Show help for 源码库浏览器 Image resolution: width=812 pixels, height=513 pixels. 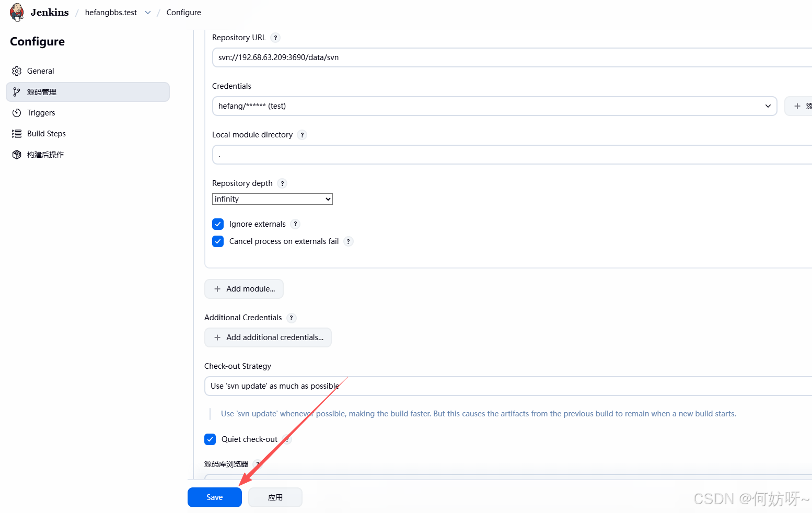pyautogui.click(x=257, y=464)
